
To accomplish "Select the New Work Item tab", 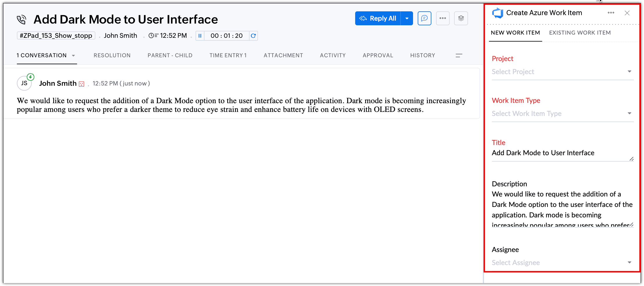I will (x=515, y=33).
